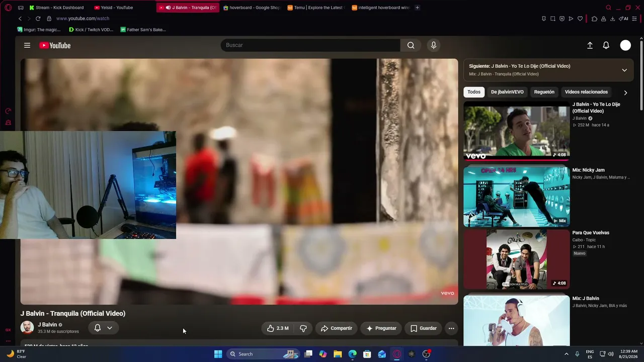The height and width of the screenshot is (362, 644).
Task: Open the YouTube account avatar menu
Action: point(625,45)
